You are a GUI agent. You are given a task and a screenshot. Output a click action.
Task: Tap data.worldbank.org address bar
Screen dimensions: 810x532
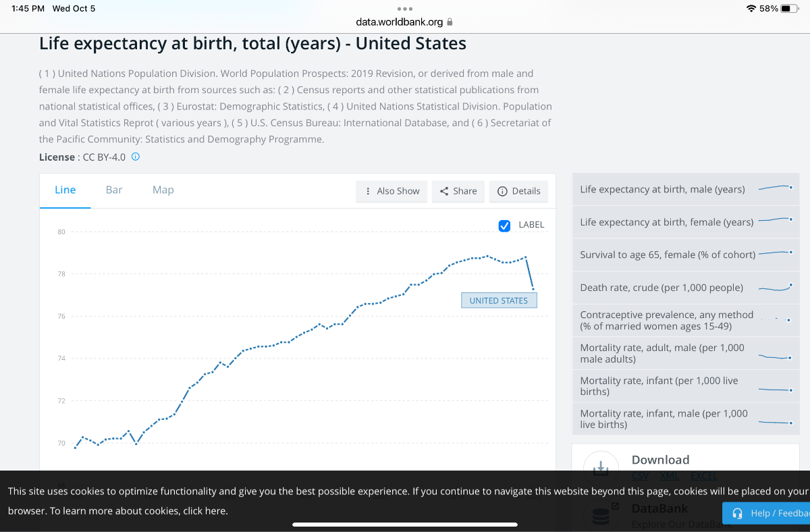(x=400, y=22)
